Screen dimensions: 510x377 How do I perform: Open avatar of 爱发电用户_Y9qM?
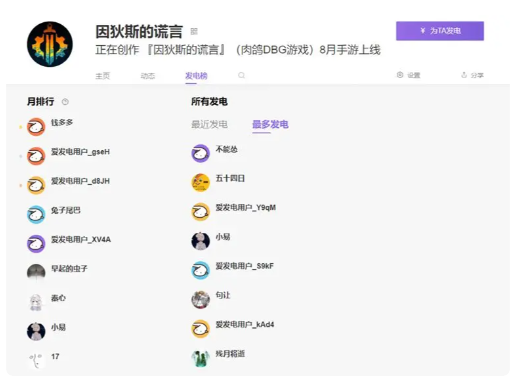201,212
